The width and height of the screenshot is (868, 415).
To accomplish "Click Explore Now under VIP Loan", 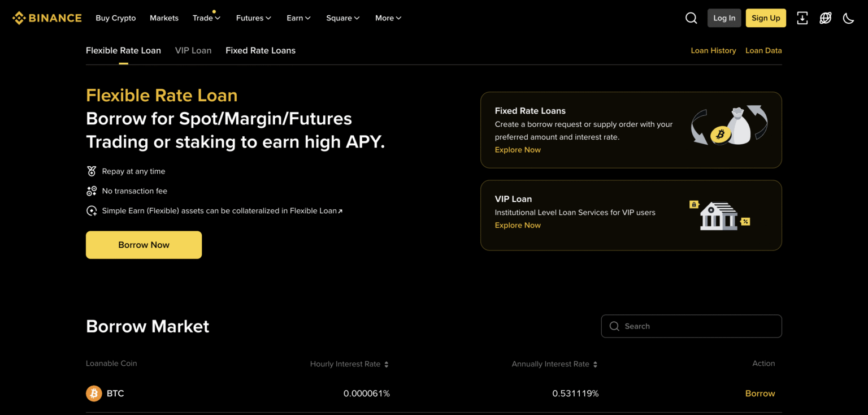I will (518, 225).
